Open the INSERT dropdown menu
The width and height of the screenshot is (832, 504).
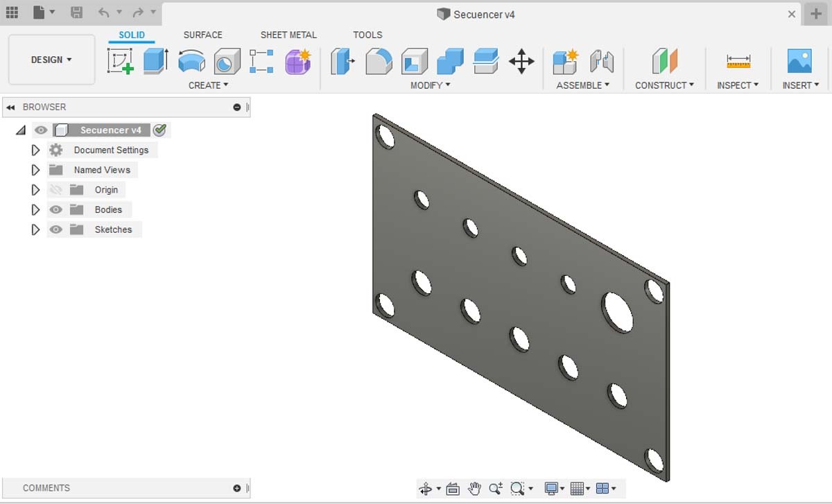[801, 85]
